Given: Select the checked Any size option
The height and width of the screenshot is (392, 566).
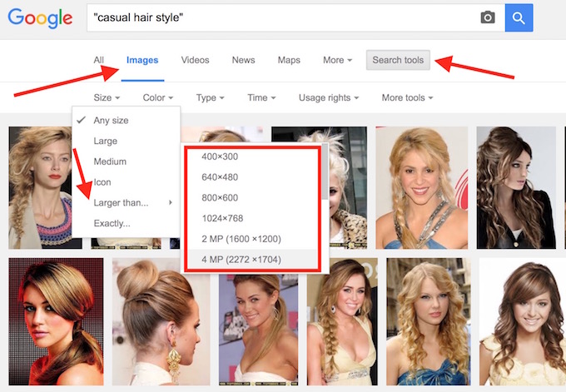Looking at the screenshot, I should coord(111,121).
